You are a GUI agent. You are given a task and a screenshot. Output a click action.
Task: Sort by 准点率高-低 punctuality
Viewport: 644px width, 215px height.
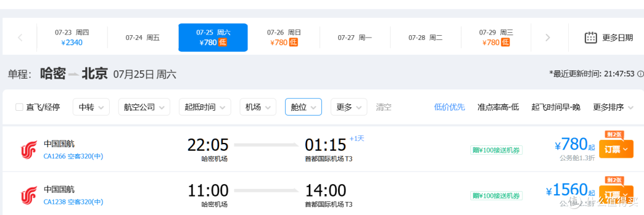[498, 107]
